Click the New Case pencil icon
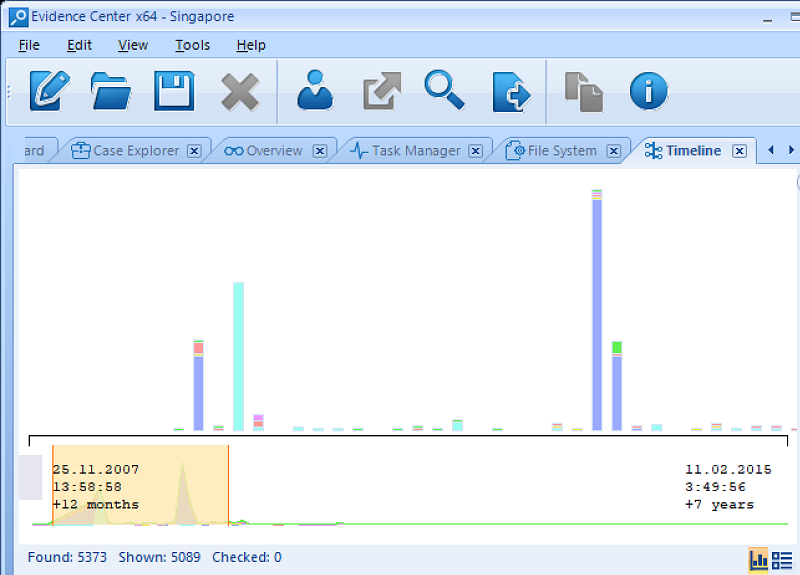 [x=49, y=91]
